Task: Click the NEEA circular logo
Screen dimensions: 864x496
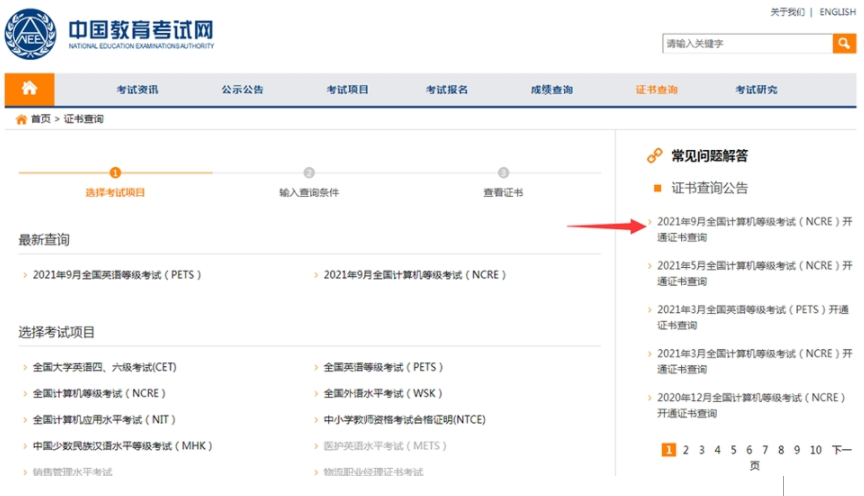Action: click(x=30, y=34)
